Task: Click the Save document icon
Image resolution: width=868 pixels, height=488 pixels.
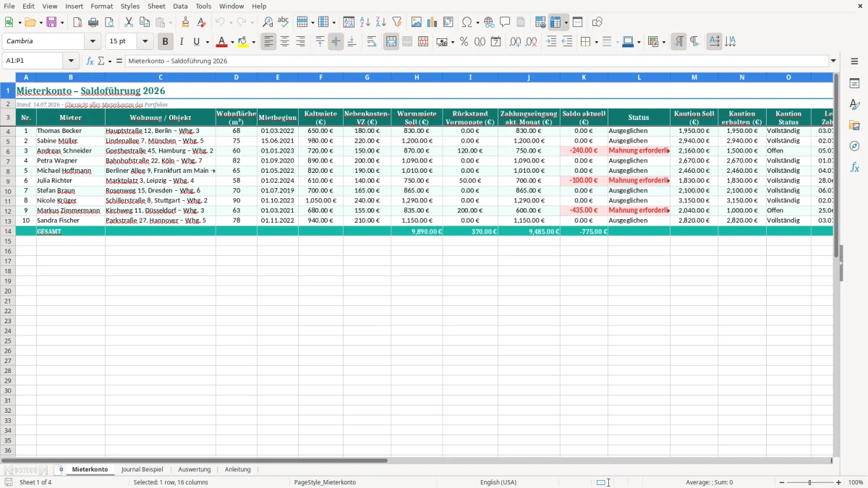Action: tap(51, 22)
